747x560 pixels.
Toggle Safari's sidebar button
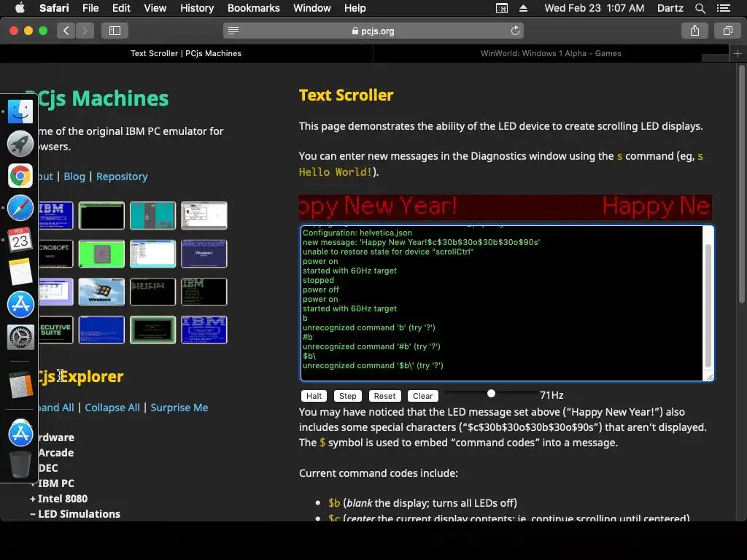pyautogui.click(x=115, y=31)
